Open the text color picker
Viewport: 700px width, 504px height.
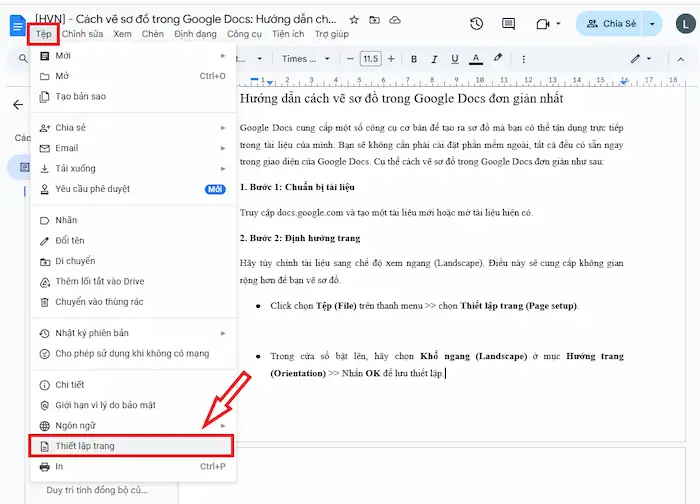click(476, 59)
